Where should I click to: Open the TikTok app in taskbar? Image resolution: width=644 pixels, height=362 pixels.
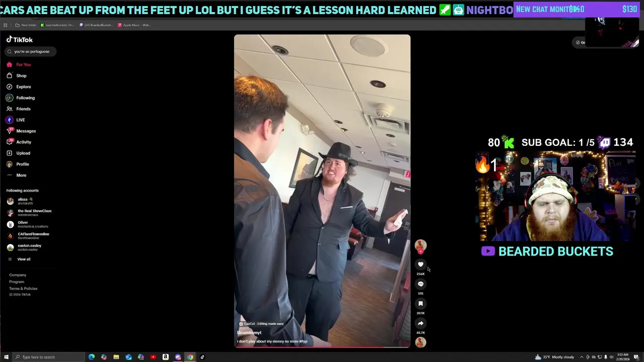tap(202, 357)
